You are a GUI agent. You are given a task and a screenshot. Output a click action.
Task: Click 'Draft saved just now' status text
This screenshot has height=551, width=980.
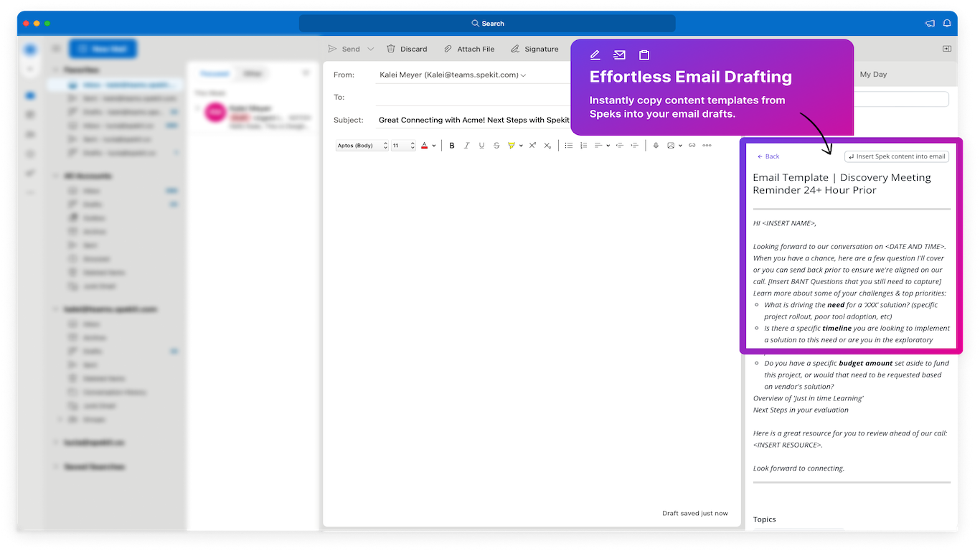[694, 513]
